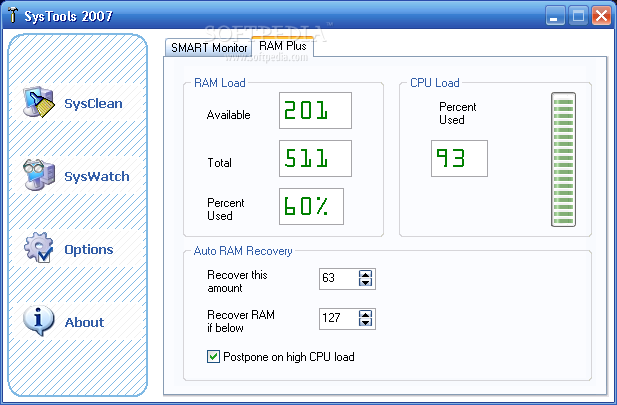Screen dimensions: 617x405
Task: Open the Options label in sidebar
Action: click(x=89, y=250)
